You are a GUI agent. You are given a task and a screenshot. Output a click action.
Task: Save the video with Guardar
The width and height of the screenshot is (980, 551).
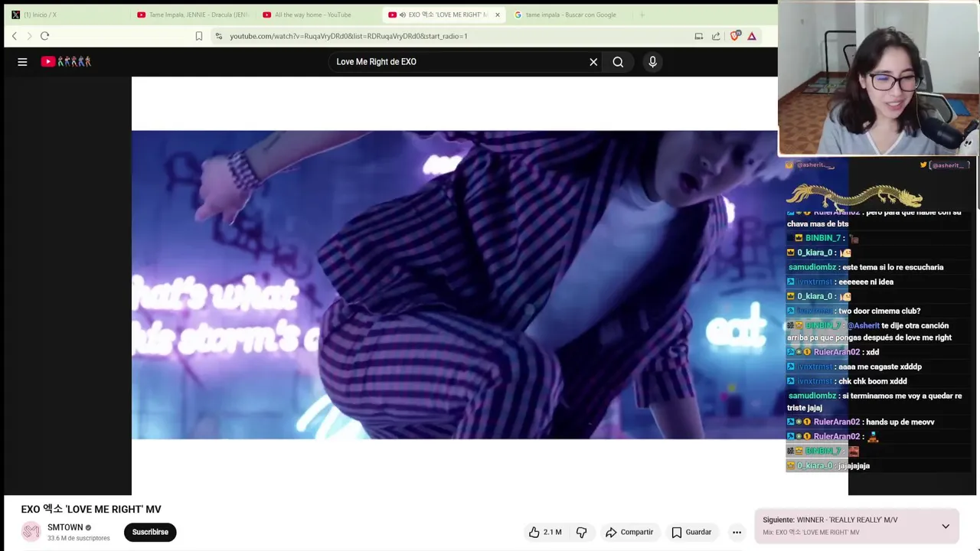pyautogui.click(x=691, y=532)
